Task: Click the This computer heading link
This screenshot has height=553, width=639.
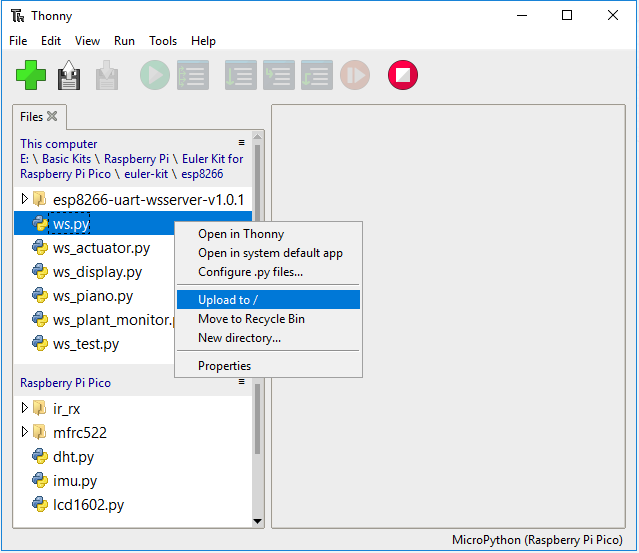Action: [x=59, y=143]
